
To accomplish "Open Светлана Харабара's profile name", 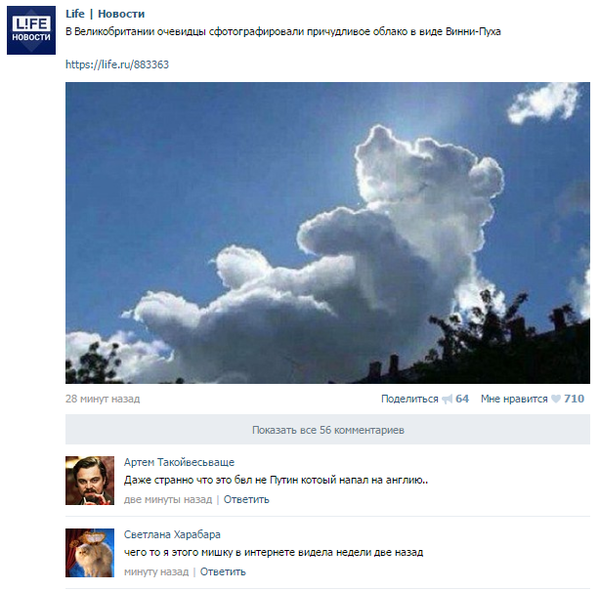I will (172, 534).
